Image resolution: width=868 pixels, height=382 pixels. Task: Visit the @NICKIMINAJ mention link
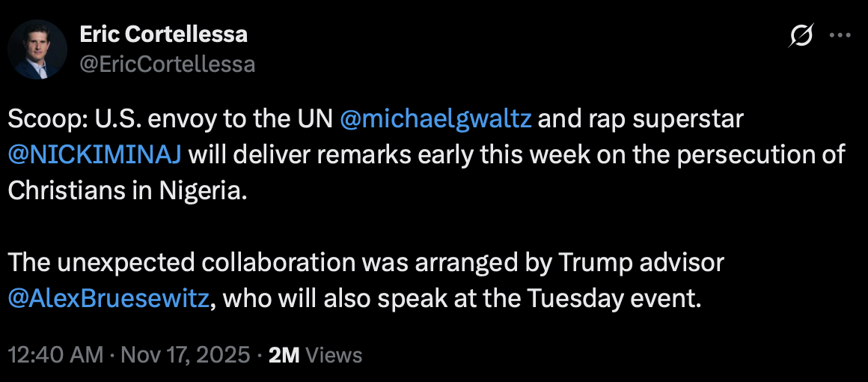pyautogui.click(x=94, y=154)
